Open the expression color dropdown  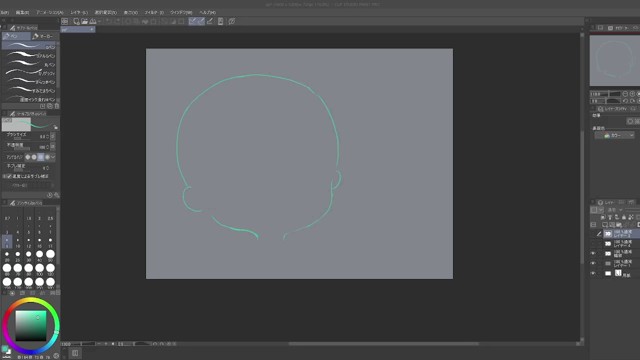click(614, 135)
